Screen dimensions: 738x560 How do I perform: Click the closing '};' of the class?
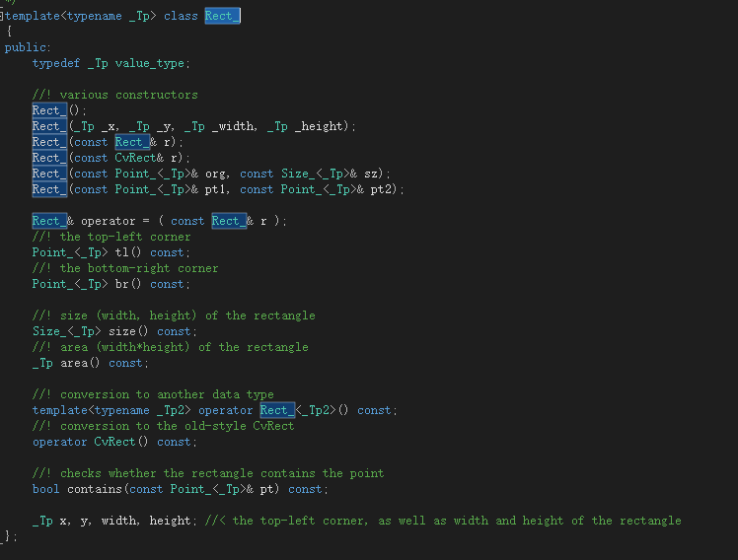coord(10,536)
